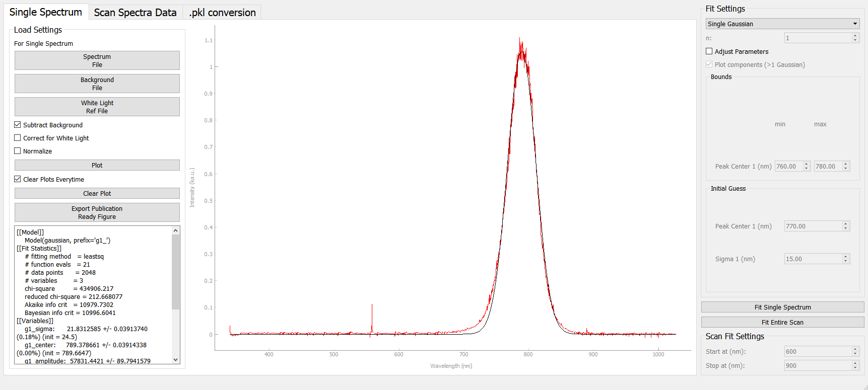Click the Clear Plot button
Viewport: 868px width, 390px height.
point(97,193)
